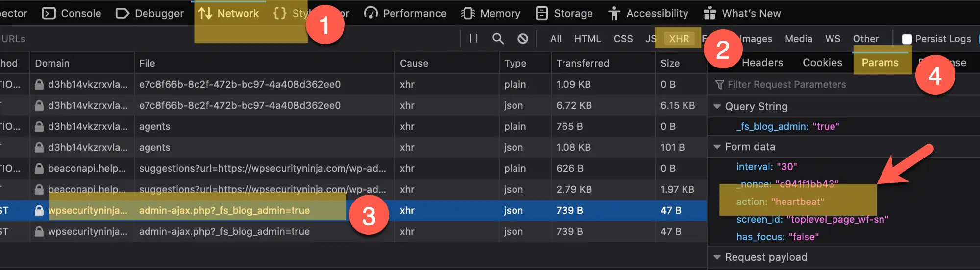
Task: Toggle the CSS request filter
Action: click(623, 39)
